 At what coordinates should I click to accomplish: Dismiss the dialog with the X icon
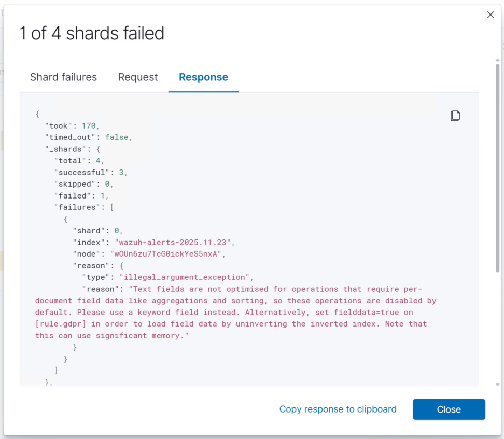(x=490, y=15)
